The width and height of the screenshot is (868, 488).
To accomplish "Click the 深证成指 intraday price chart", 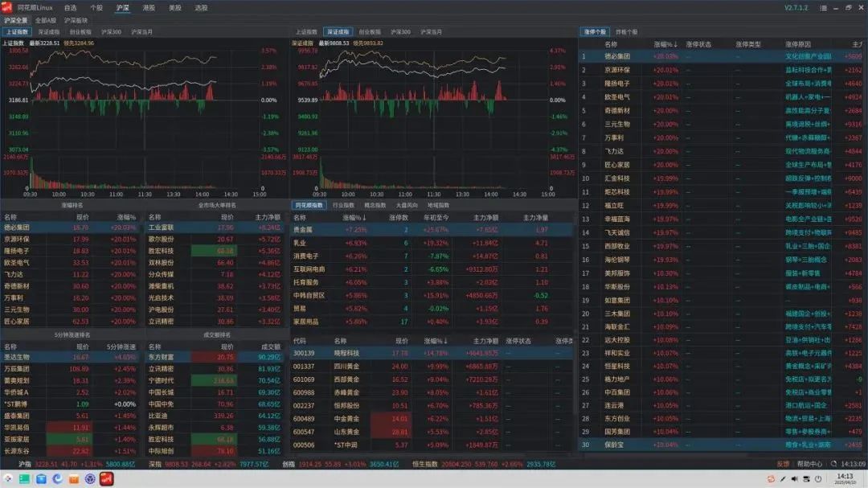I will point(434,100).
